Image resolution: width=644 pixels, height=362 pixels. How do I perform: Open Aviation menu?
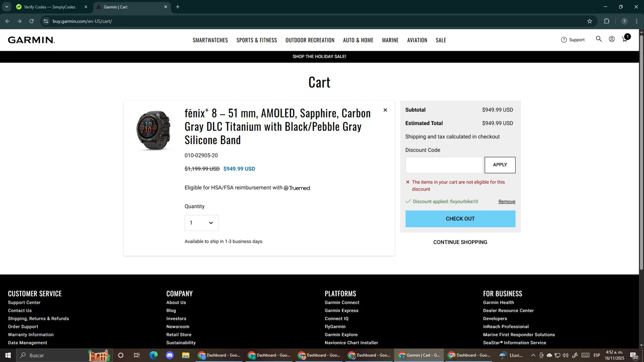point(417,40)
